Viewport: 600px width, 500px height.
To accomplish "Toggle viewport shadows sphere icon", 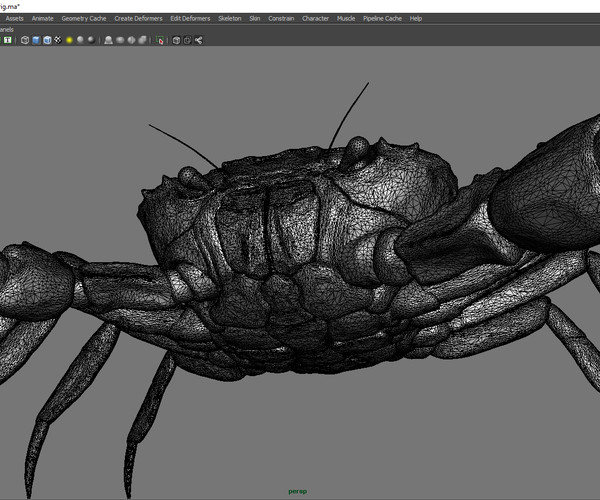I will click(x=80, y=40).
